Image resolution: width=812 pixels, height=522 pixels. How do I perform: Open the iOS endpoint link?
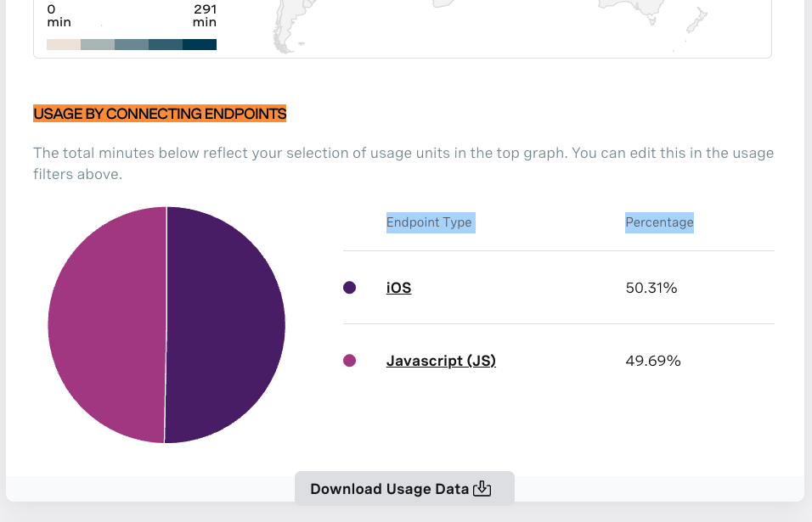pyautogui.click(x=398, y=288)
